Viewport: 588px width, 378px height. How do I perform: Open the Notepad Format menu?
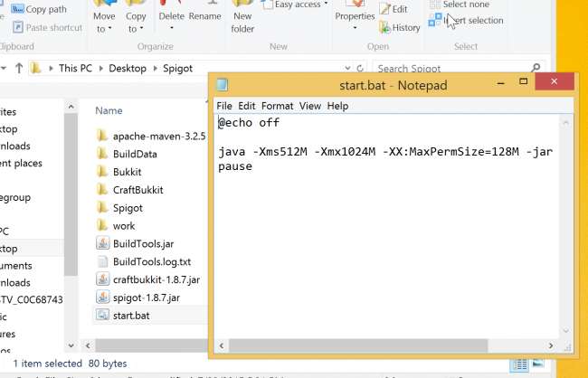coord(278,106)
